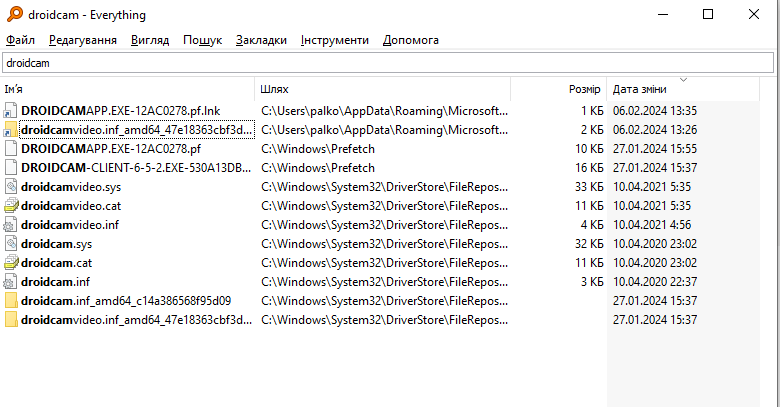This screenshot has height=407, width=780.
Task: Click folder icon of droidcamvideo.inf_amd64 in DriverStore
Action: 11,320
